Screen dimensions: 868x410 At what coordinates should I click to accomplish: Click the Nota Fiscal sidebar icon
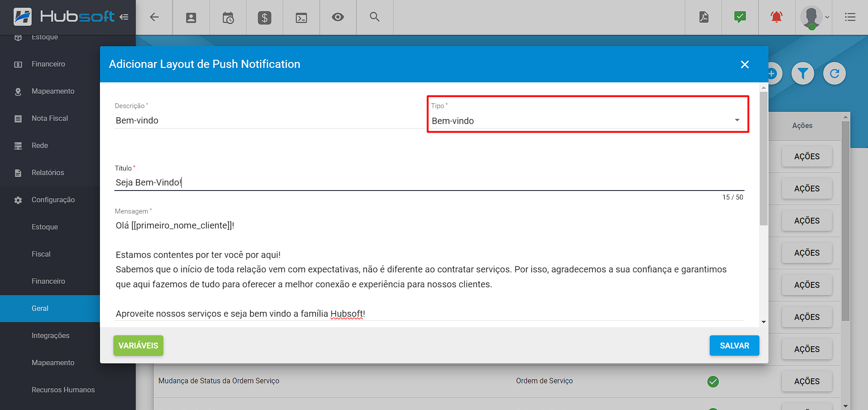click(18, 119)
